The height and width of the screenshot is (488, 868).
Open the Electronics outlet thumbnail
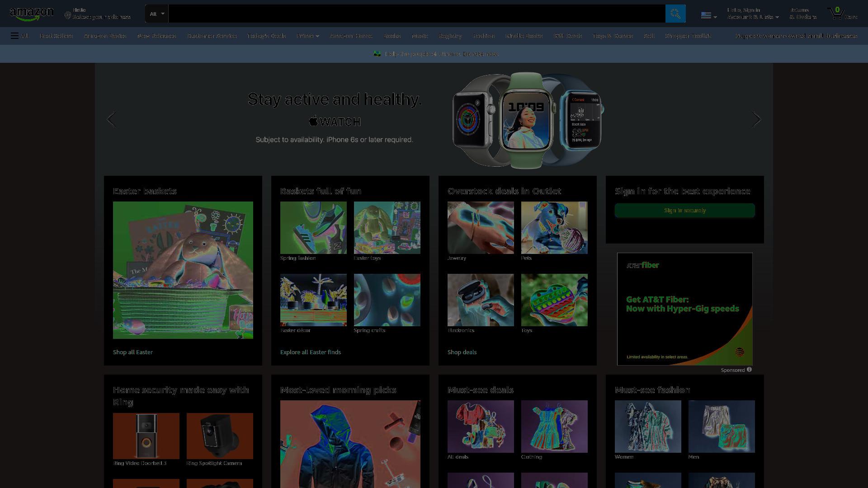point(481,300)
